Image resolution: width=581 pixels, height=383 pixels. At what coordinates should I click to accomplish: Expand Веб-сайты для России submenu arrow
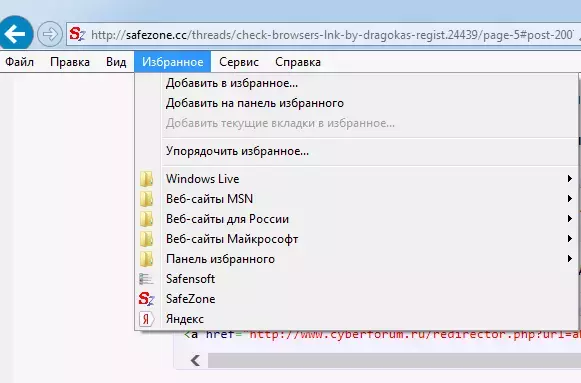(x=570, y=219)
